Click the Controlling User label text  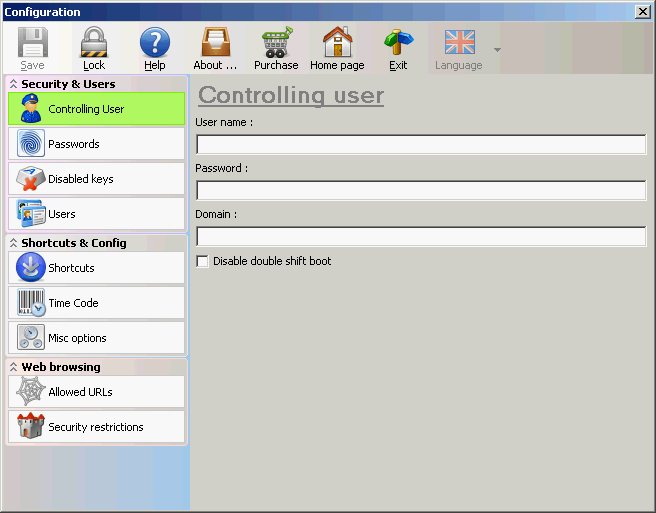86,109
